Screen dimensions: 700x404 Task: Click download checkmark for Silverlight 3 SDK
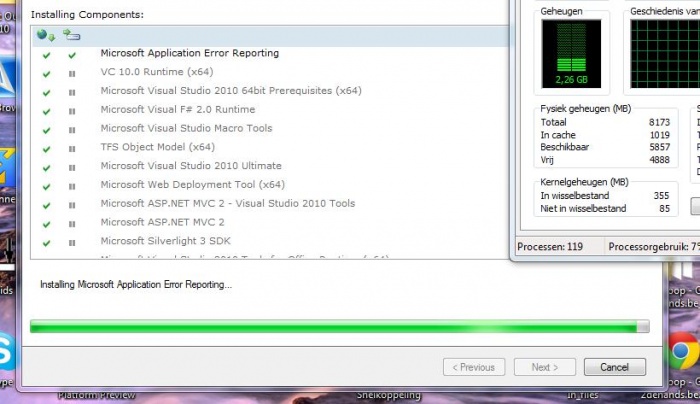(x=46, y=243)
